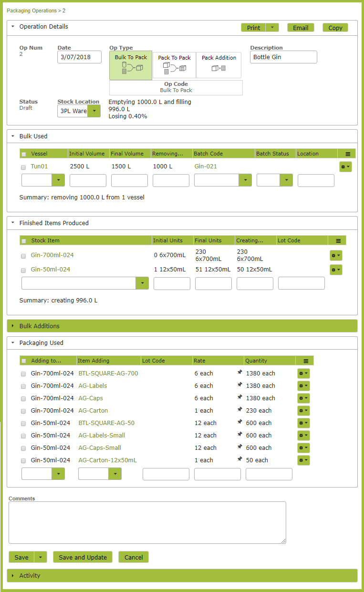The height and width of the screenshot is (592, 364).
Task: Collapse the Packaging Used section
Action: point(13,343)
